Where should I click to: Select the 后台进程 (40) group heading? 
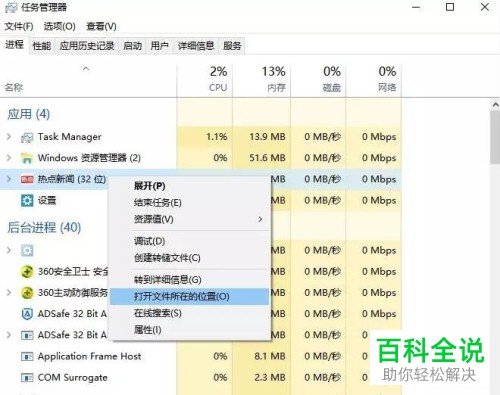tap(44, 228)
